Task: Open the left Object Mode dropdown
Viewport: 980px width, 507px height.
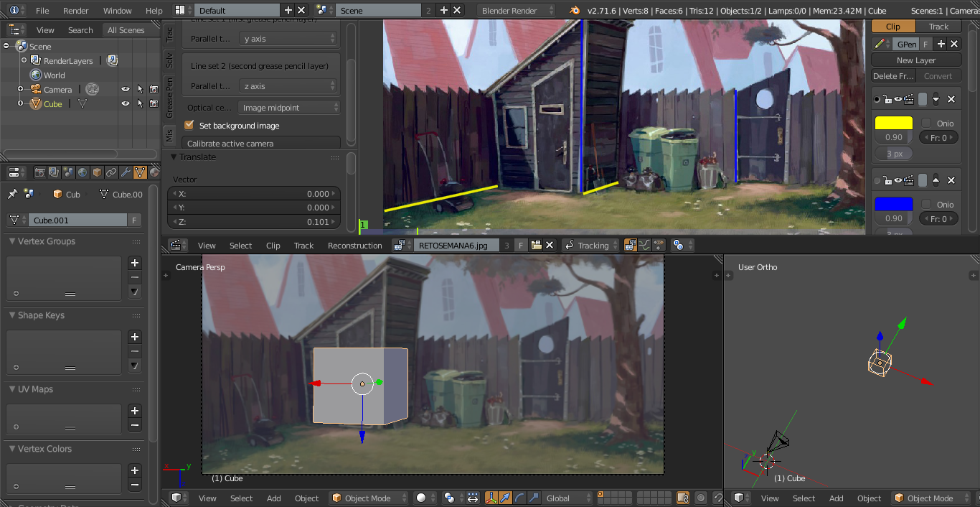Action: pos(369,498)
